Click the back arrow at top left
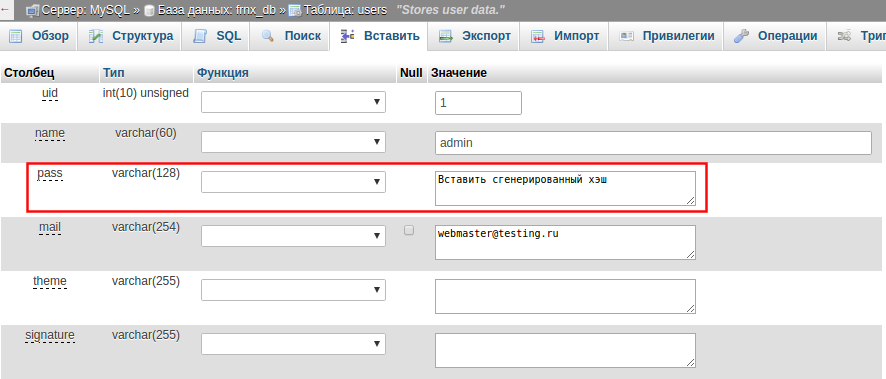886x379 pixels. pyautogui.click(x=5, y=10)
